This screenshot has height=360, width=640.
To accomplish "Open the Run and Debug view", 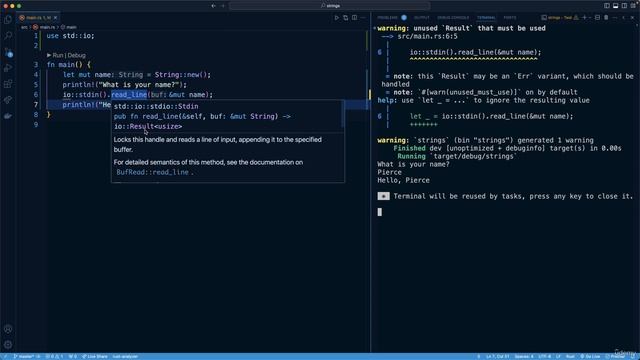I will [8, 68].
